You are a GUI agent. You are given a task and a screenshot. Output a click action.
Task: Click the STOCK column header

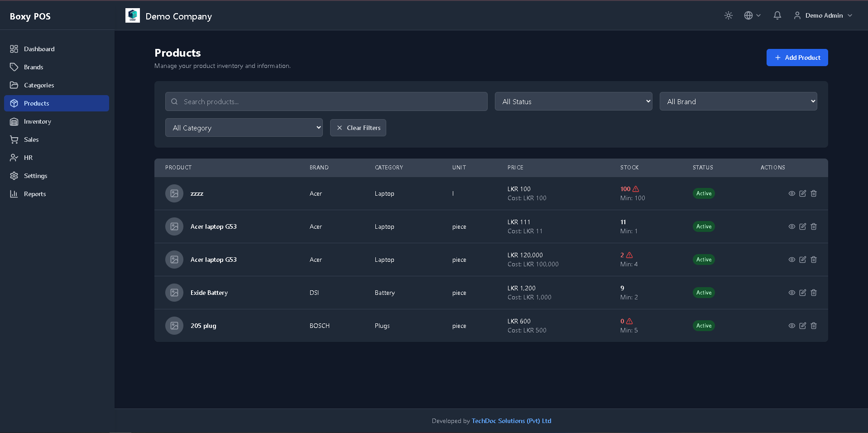click(x=629, y=168)
